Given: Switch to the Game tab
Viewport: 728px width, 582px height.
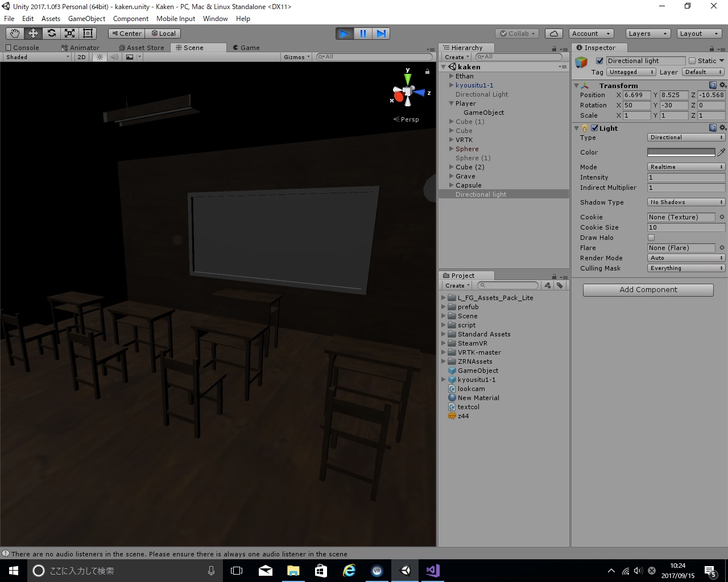Looking at the screenshot, I should (247, 48).
